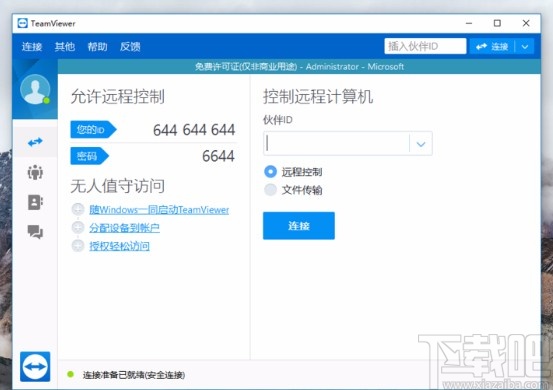
Task: Click the user profile avatar
Action: pos(35,89)
